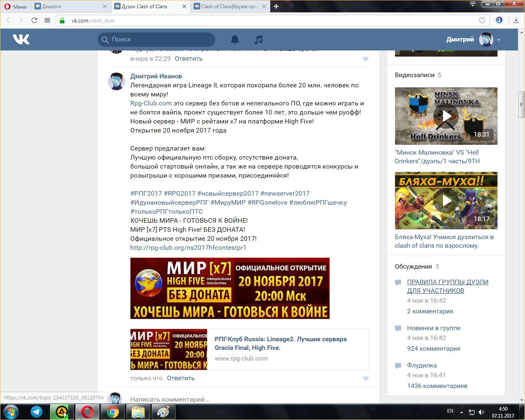Open hashtag #МируМИР
The width and height of the screenshot is (525, 420).
coord(228,203)
